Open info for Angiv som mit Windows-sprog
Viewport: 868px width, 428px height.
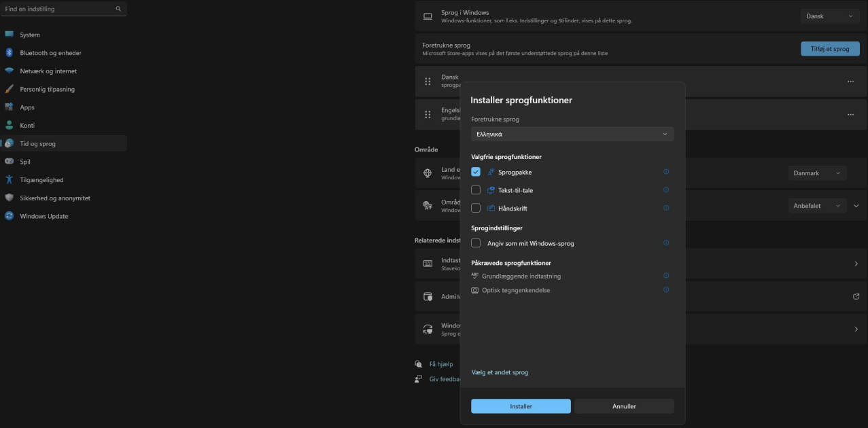[666, 243]
